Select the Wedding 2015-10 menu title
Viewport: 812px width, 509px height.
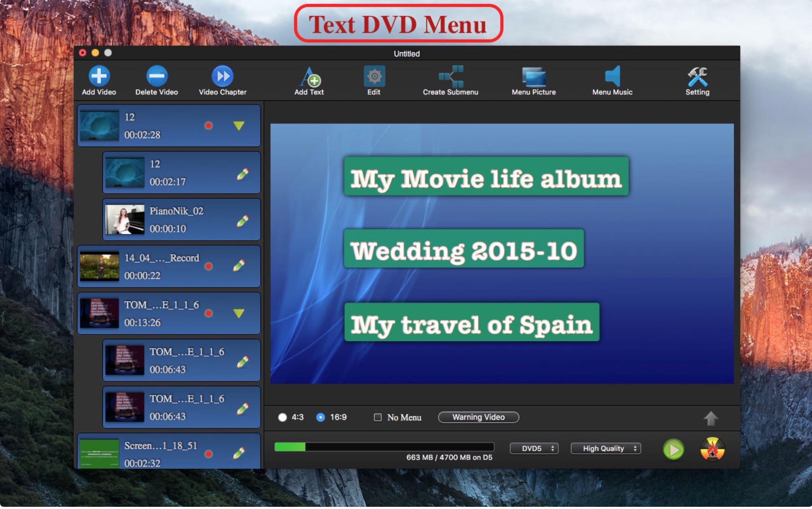click(463, 249)
